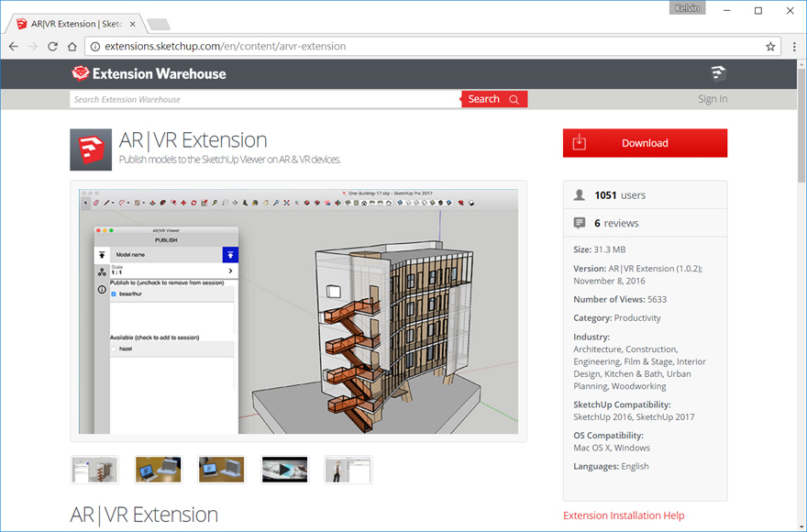This screenshot has height=532, width=807.
Task: Click the "Mac OS X, Windows" text
Action: 612,448
